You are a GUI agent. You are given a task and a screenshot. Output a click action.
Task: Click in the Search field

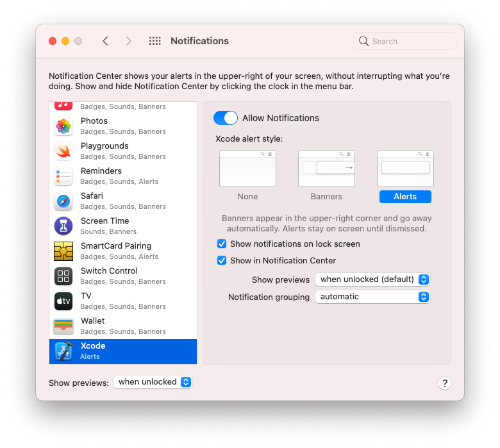point(404,41)
